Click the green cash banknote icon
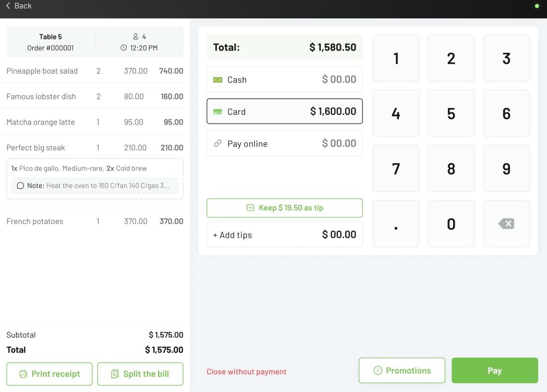The image size is (547, 392). pyautogui.click(x=218, y=80)
